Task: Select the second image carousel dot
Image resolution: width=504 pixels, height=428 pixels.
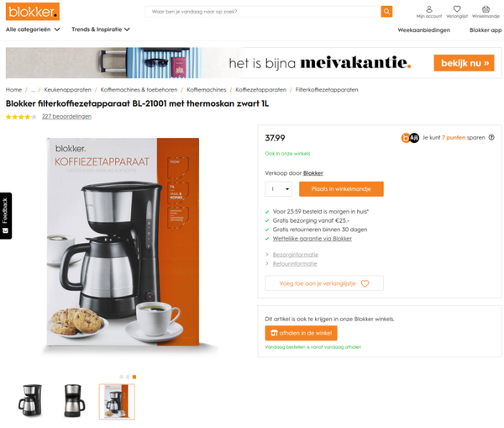Action: (128, 377)
